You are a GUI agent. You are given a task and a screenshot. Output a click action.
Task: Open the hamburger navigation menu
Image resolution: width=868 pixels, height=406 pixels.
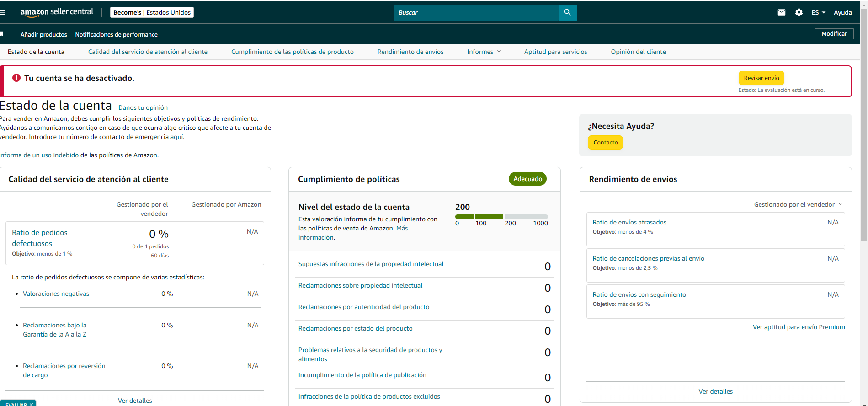2,12
